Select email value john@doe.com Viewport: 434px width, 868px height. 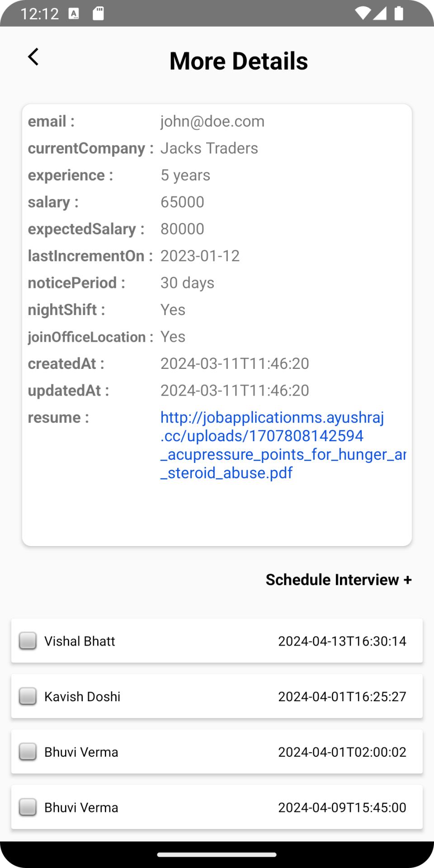click(212, 121)
